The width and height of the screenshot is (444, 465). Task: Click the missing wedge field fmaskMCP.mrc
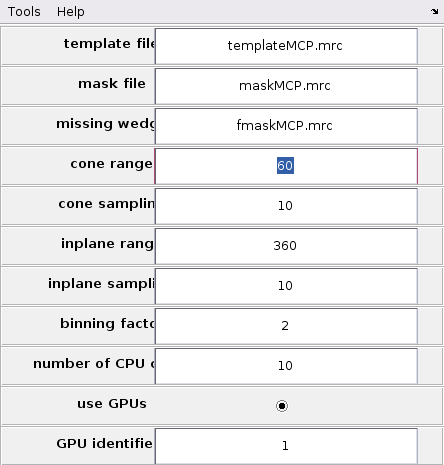(286, 126)
